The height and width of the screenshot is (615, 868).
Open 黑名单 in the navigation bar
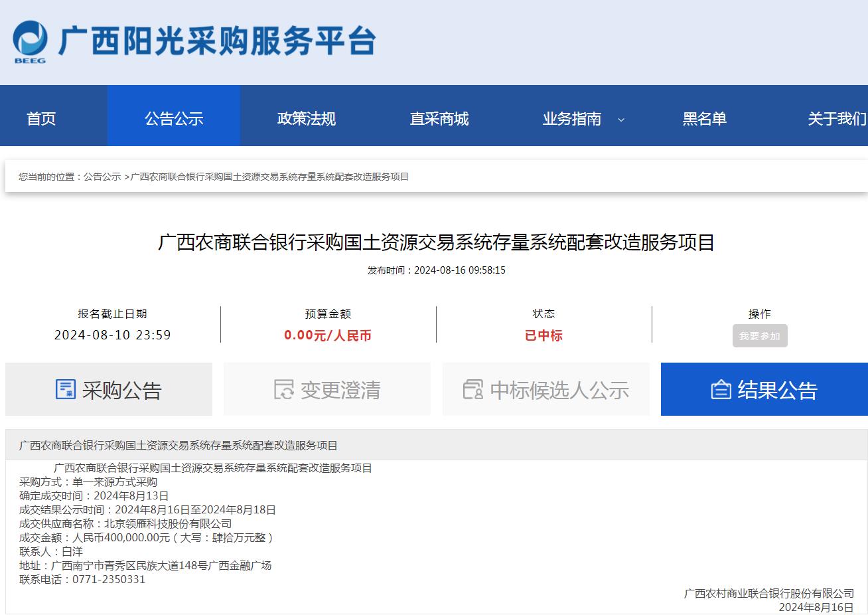pyautogui.click(x=705, y=119)
